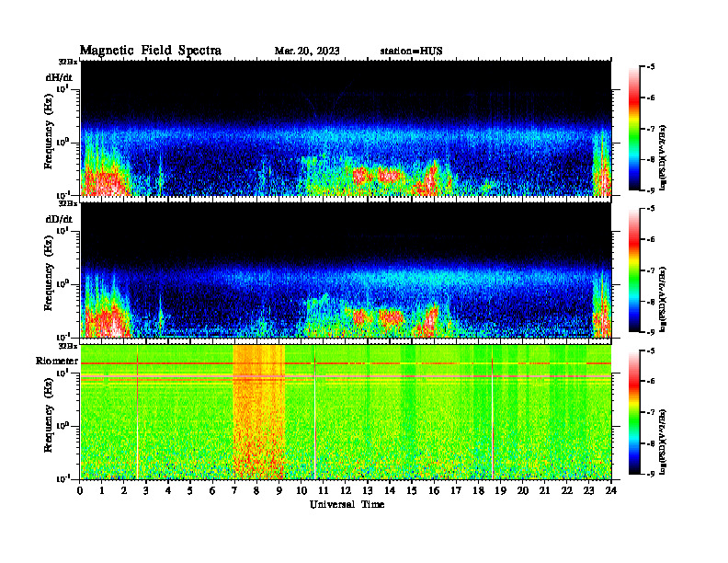Click hour "24" on the Universal Time axis
The width and height of the screenshot is (728, 563).
pyautogui.click(x=611, y=490)
